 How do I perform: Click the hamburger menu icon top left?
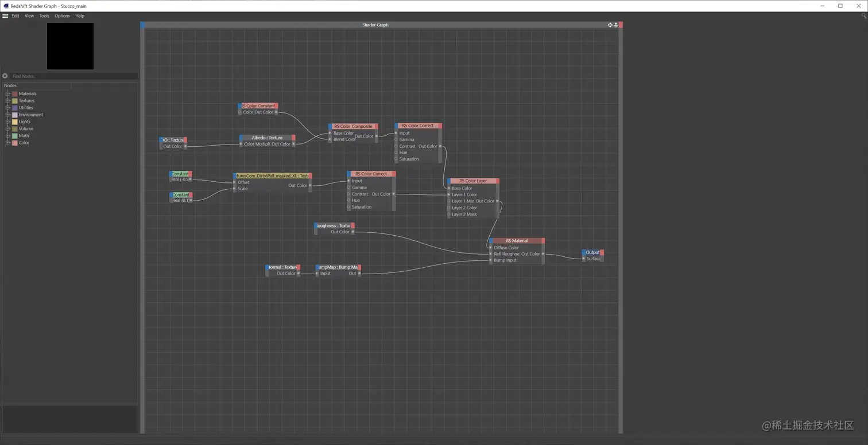pos(5,15)
